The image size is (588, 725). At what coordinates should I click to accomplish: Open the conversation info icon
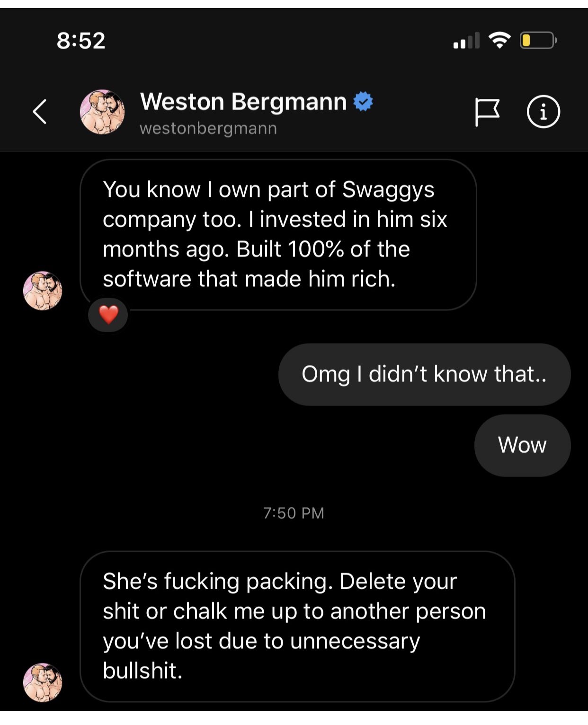coord(543,112)
